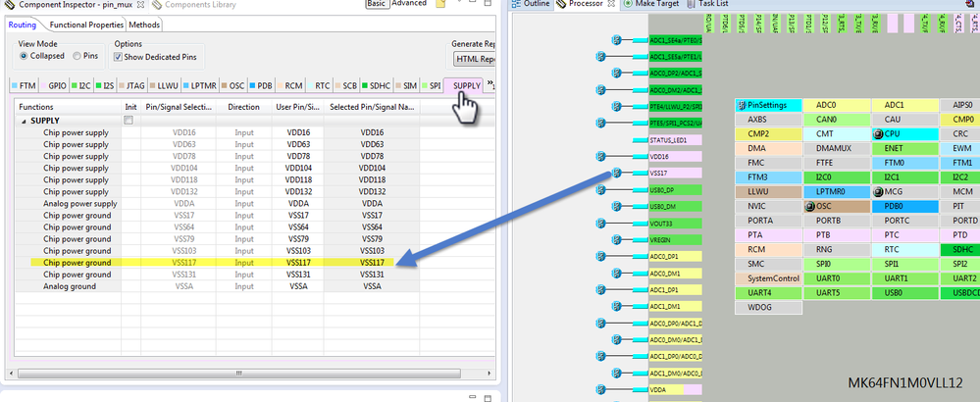Click the MCG block's component icon
The height and width of the screenshot is (402, 980).
coord(879,191)
